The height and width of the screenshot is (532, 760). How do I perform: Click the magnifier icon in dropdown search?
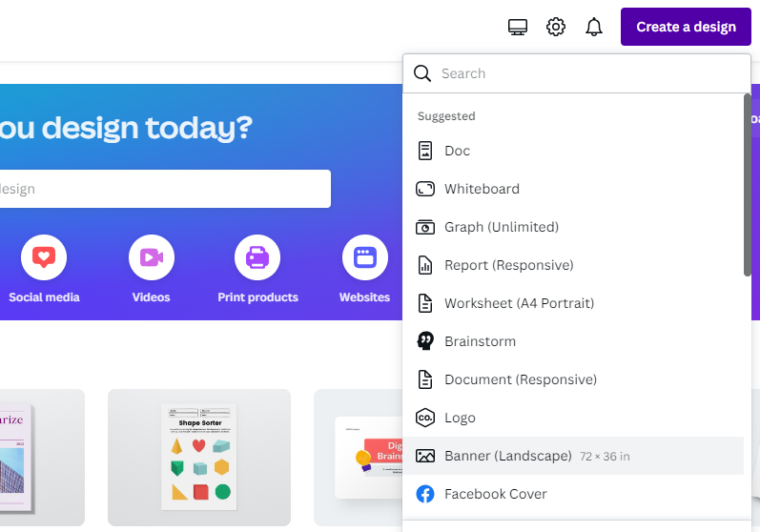click(x=422, y=73)
